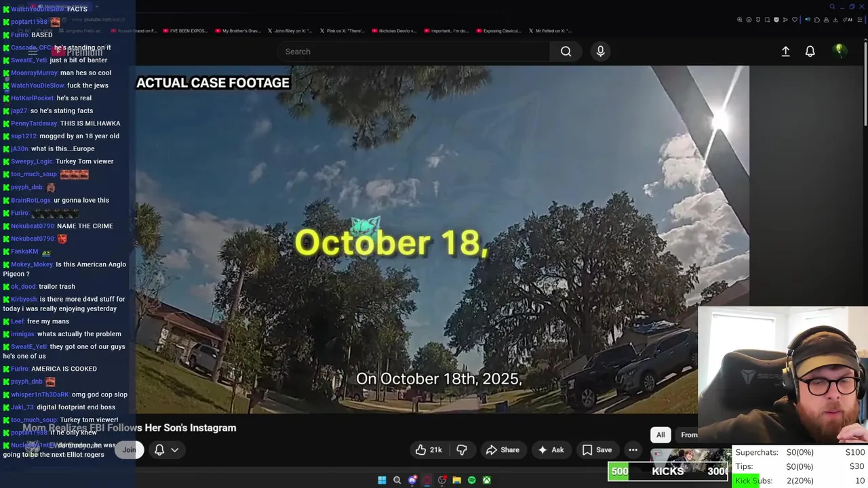Click chat username HotKarlPocket

tap(32, 98)
